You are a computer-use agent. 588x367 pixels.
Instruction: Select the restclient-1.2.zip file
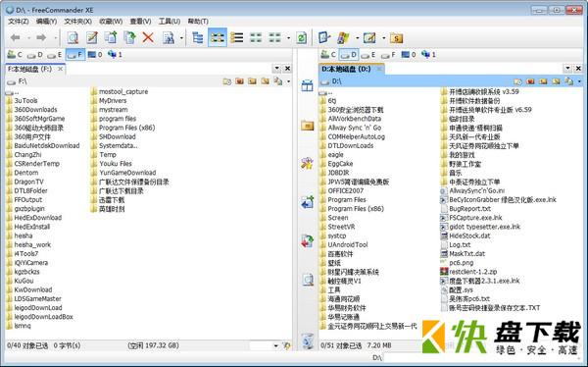(x=473, y=272)
